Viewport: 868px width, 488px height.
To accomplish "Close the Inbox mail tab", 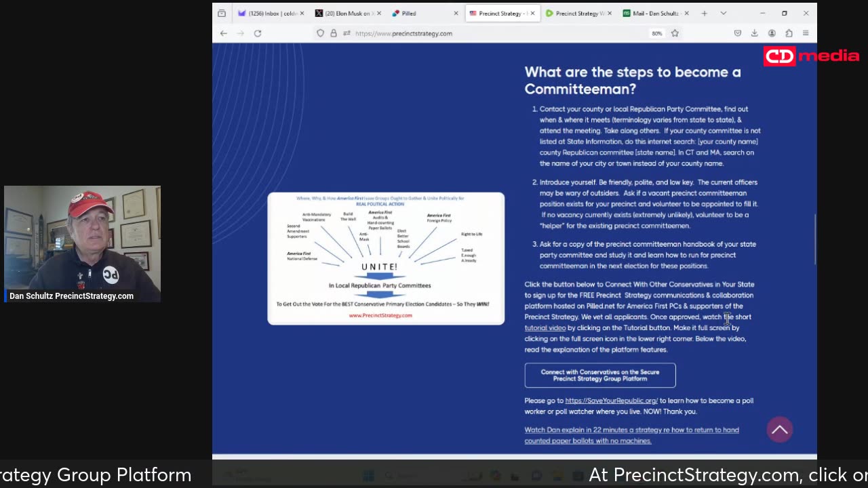I will pos(302,13).
